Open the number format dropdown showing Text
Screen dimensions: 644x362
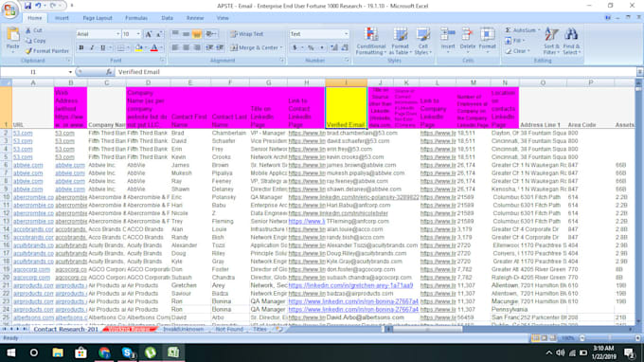(x=347, y=34)
